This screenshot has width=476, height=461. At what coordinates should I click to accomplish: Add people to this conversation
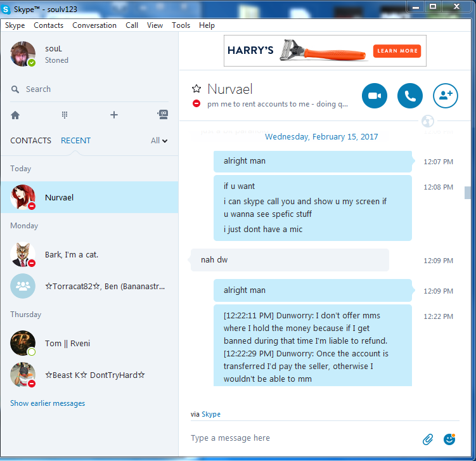(x=446, y=96)
